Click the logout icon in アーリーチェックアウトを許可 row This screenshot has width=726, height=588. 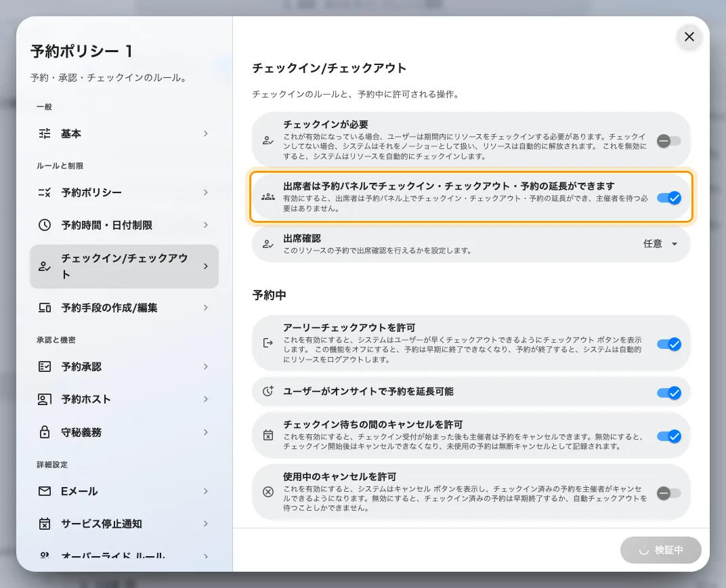pyautogui.click(x=268, y=343)
